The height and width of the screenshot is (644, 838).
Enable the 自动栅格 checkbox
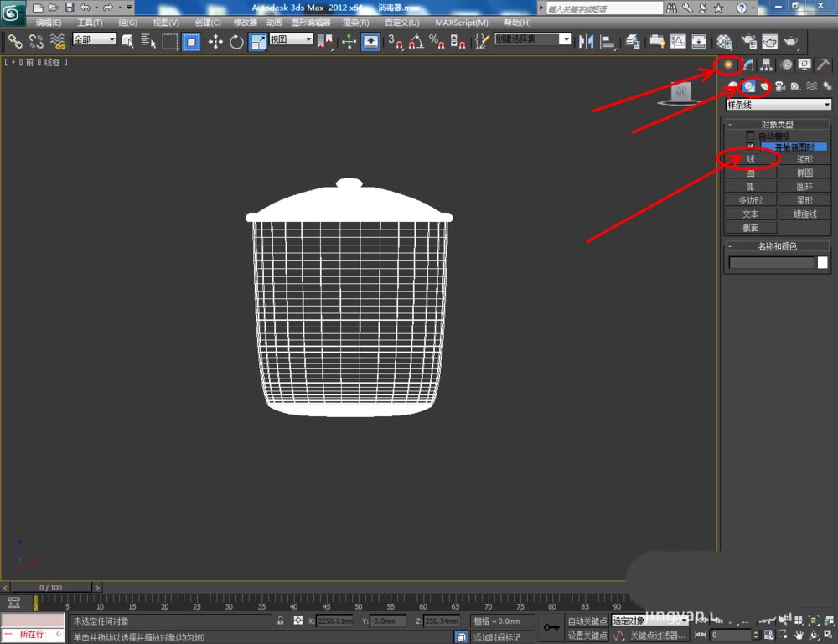point(750,136)
